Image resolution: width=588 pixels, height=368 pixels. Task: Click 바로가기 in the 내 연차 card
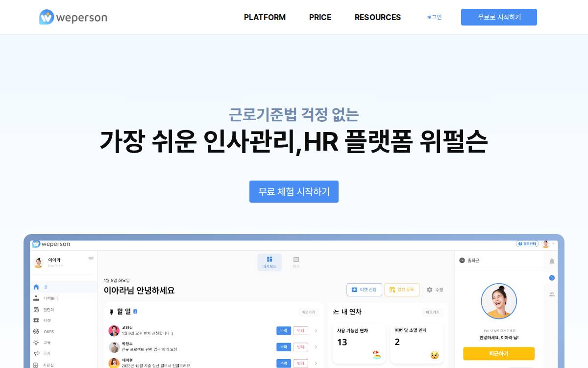[433, 312]
